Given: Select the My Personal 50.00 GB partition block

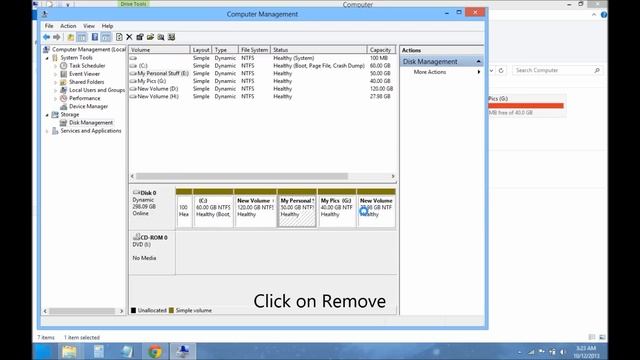Looking at the screenshot, I should (x=297, y=208).
